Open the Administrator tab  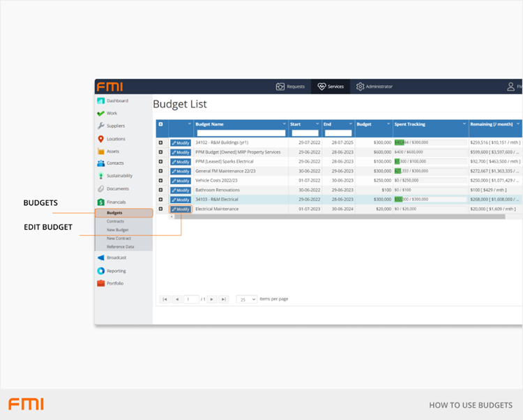pyautogui.click(x=374, y=87)
